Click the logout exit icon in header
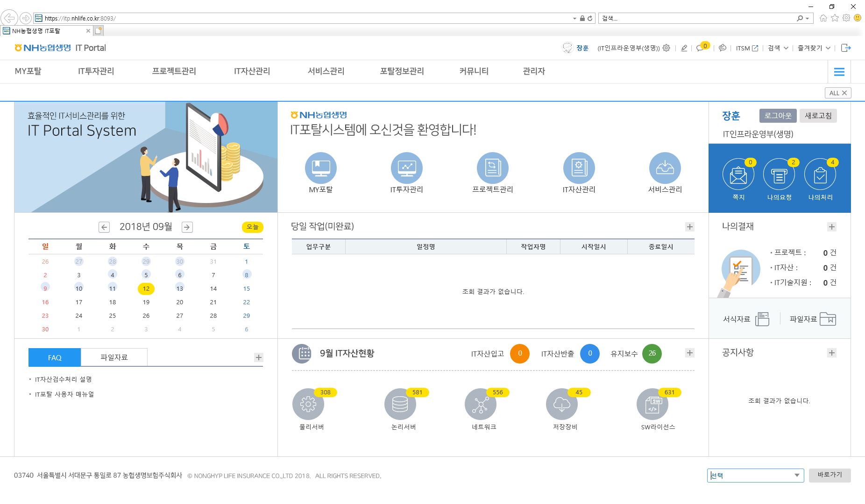The width and height of the screenshot is (865, 504). [846, 48]
